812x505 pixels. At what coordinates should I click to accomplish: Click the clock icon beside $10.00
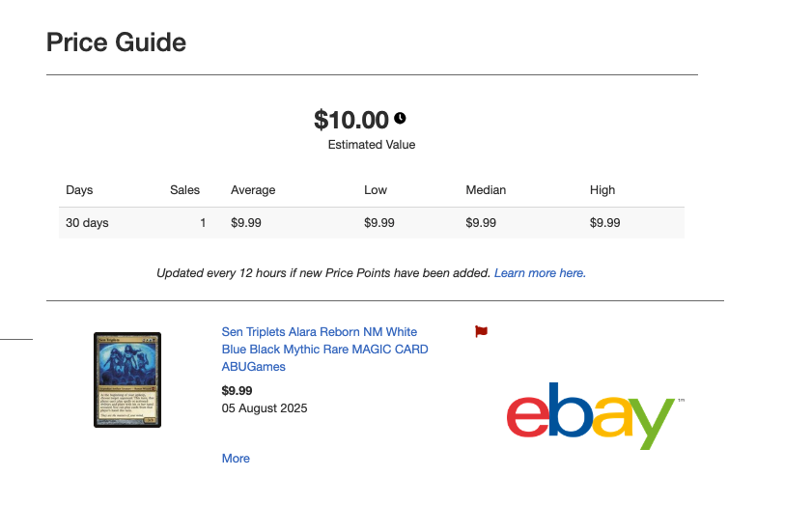pyautogui.click(x=400, y=119)
